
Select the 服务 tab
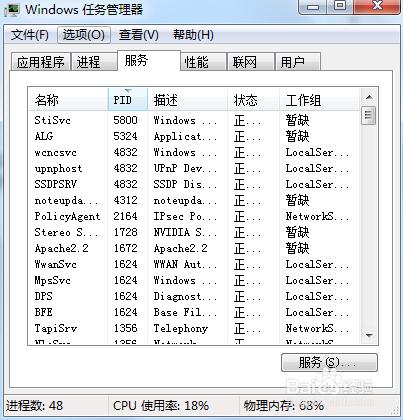pyautogui.click(x=149, y=61)
